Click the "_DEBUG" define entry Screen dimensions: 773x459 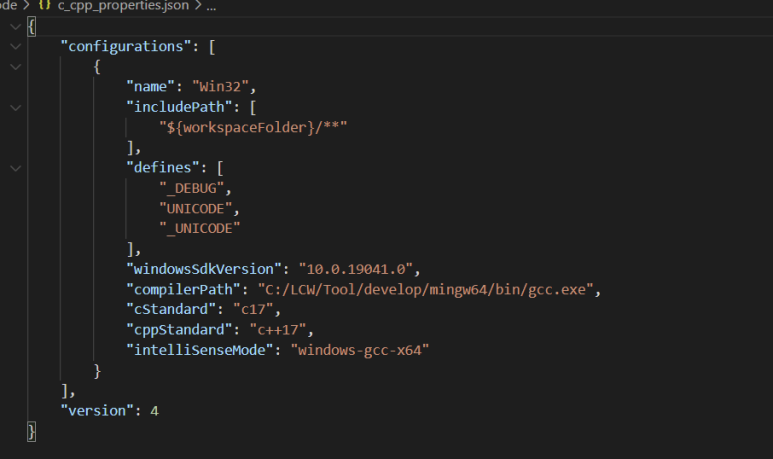click(191, 188)
